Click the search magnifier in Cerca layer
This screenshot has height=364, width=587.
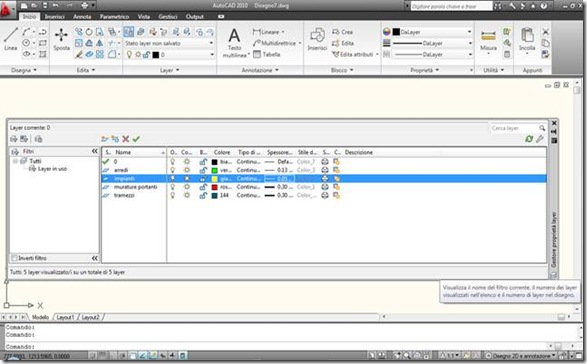[542, 128]
